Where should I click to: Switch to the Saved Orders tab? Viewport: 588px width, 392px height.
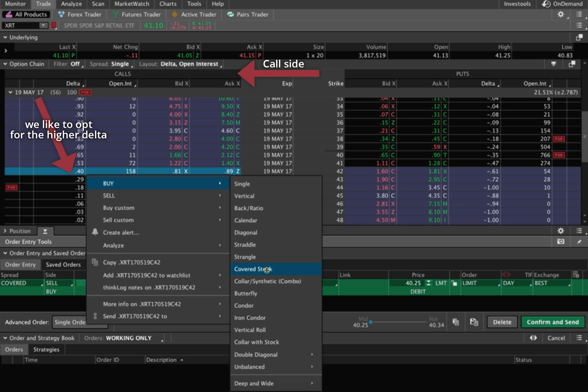(63, 265)
